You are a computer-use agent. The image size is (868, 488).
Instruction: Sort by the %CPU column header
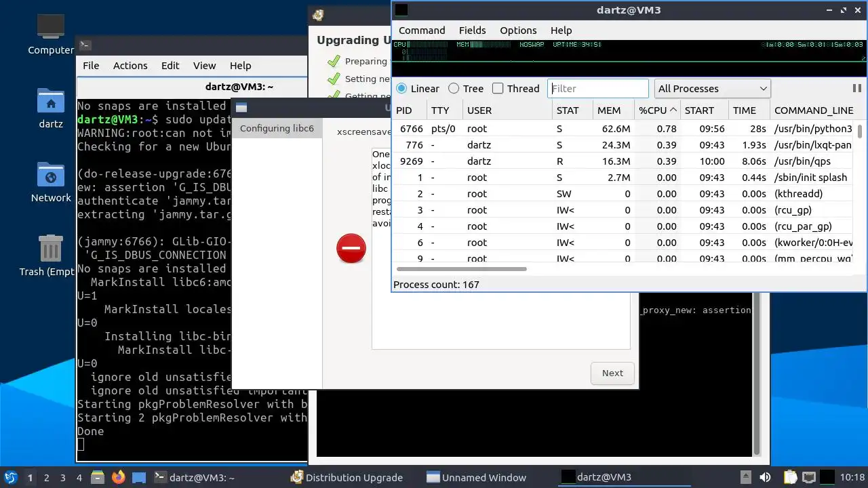click(x=657, y=110)
